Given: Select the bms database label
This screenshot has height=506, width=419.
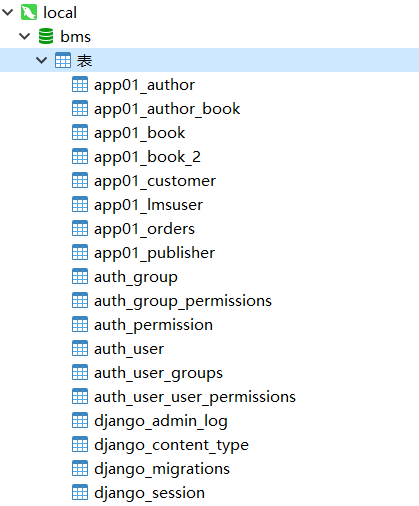Looking at the screenshot, I should tap(75, 36).
